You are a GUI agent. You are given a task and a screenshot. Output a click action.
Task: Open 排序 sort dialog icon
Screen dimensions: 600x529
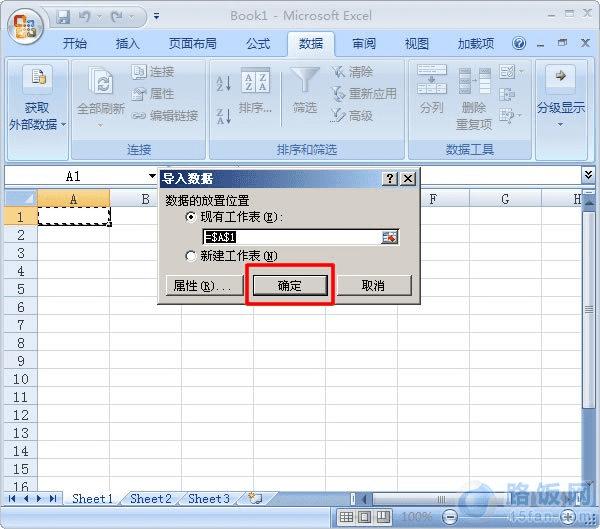coord(255,81)
